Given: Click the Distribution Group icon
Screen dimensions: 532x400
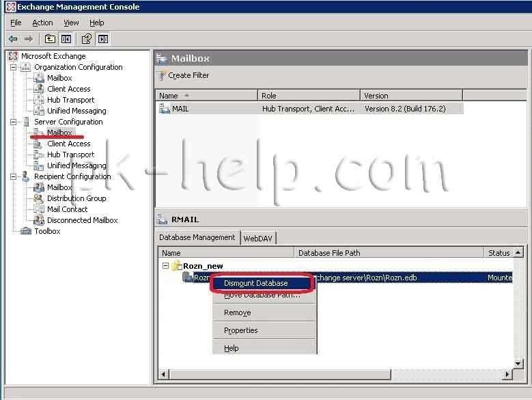Looking at the screenshot, I should (39, 198).
